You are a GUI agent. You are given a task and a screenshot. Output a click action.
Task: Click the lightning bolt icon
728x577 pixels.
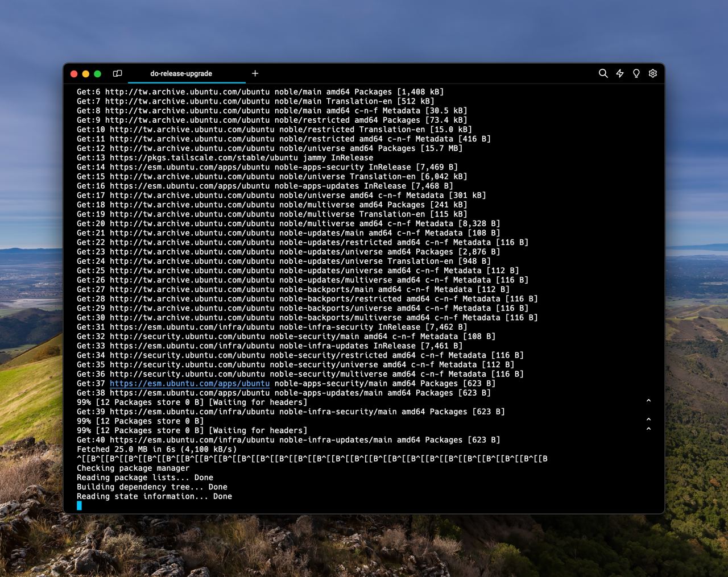(x=620, y=73)
